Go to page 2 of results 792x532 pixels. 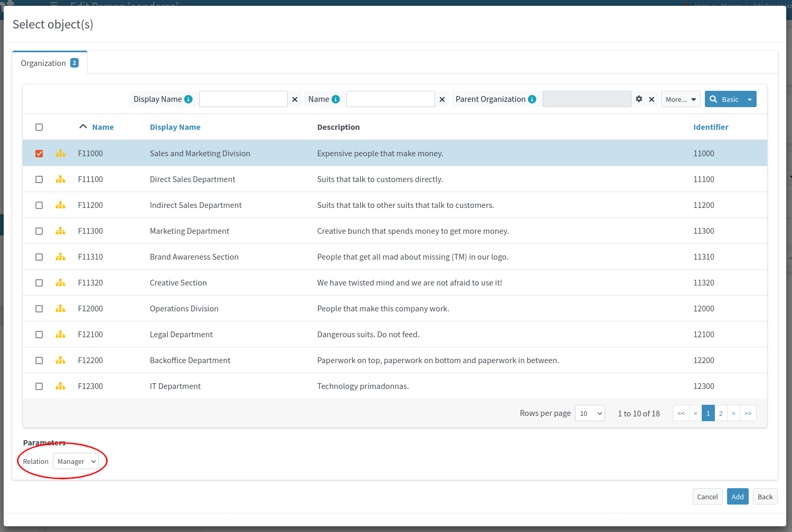[721, 413]
